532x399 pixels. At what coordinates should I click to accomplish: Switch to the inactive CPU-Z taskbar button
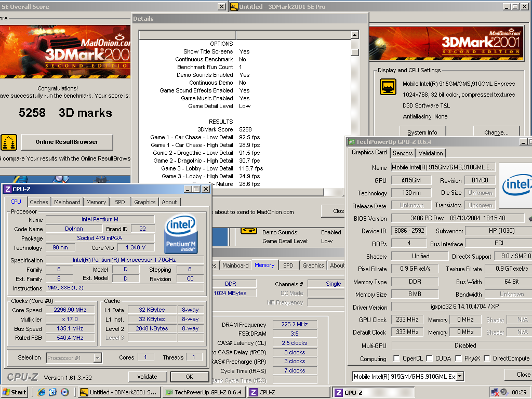click(x=288, y=392)
